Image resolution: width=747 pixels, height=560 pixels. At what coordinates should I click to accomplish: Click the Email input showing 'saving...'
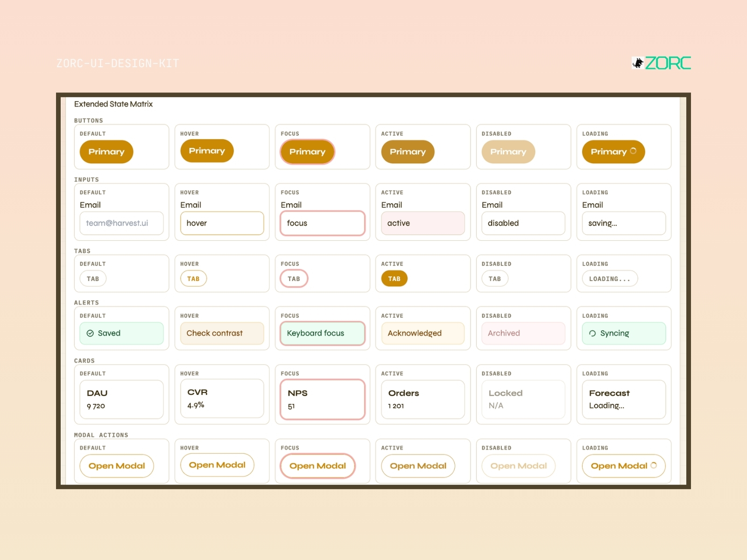pyautogui.click(x=624, y=223)
